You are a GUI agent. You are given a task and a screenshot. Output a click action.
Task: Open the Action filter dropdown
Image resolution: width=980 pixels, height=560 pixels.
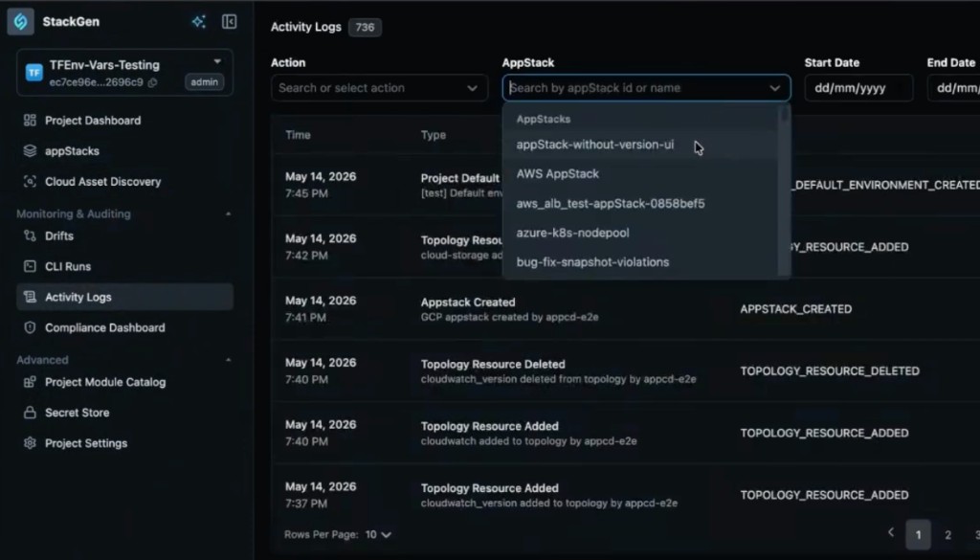(379, 88)
